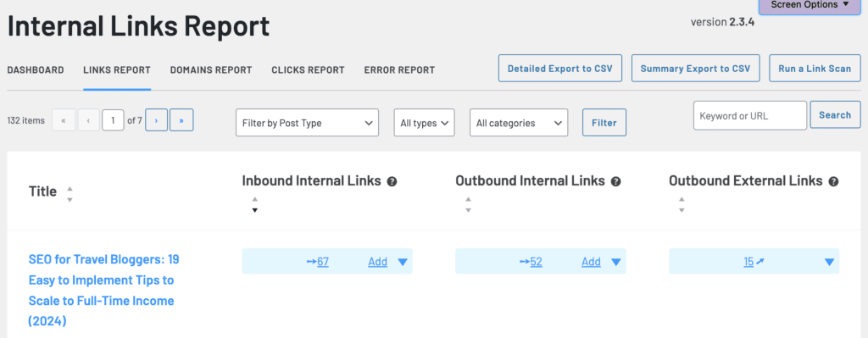Click Add link under Outbound Internal Links
868x338 pixels.
(591, 262)
